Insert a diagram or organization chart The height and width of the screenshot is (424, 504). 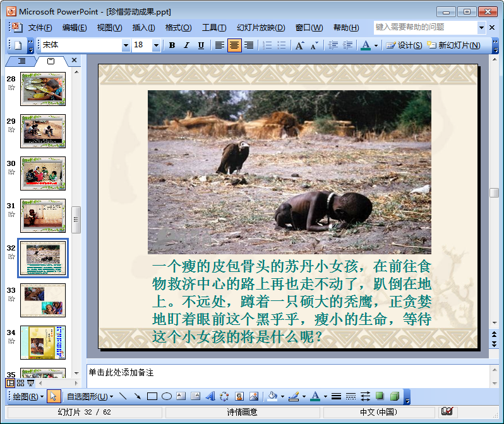(224, 396)
